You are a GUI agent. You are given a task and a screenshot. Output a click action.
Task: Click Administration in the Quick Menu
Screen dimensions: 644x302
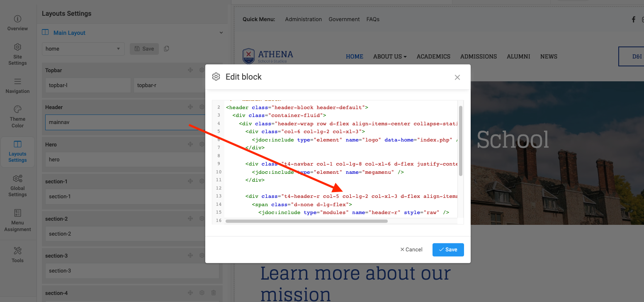click(x=304, y=19)
